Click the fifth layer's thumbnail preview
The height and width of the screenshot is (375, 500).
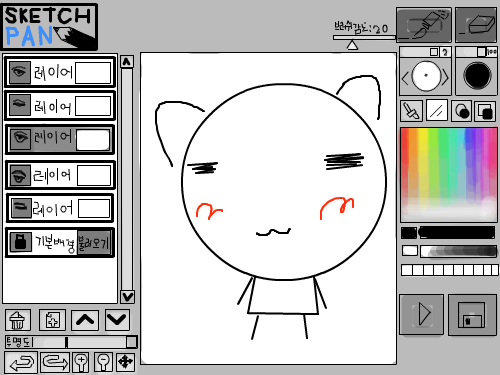click(x=94, y=208)
